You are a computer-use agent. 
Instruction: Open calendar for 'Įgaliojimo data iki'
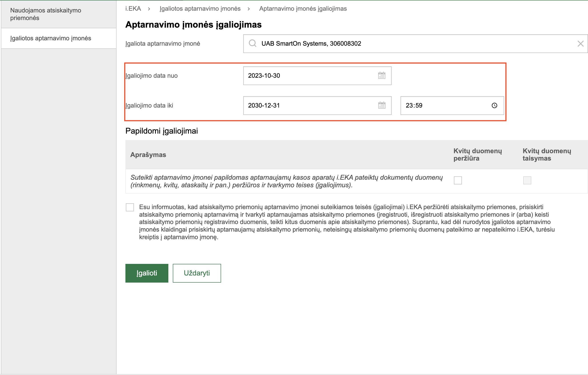[x=381, y=105]
